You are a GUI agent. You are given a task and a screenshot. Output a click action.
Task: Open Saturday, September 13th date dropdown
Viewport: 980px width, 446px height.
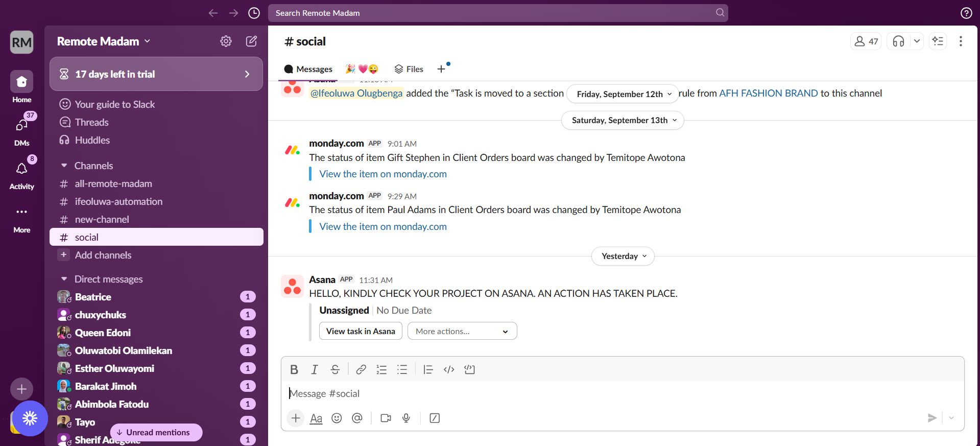(x=623, y=120)
